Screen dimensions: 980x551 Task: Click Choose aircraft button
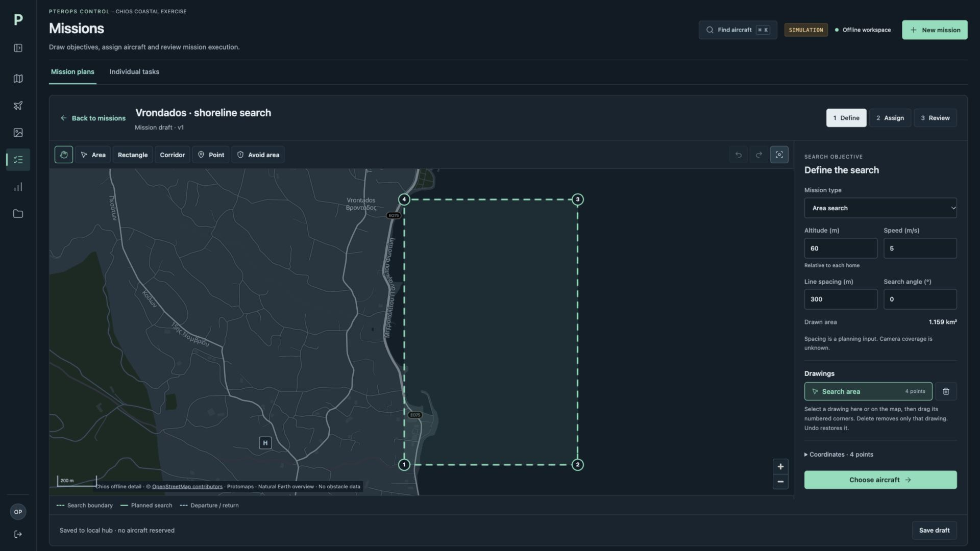(880, 480)
